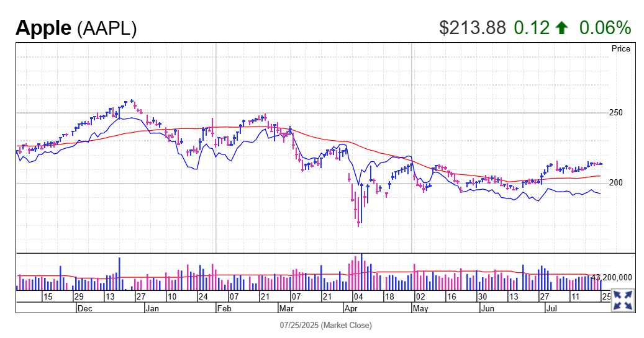Click the 43,200,000 volume label

point(612,278)
